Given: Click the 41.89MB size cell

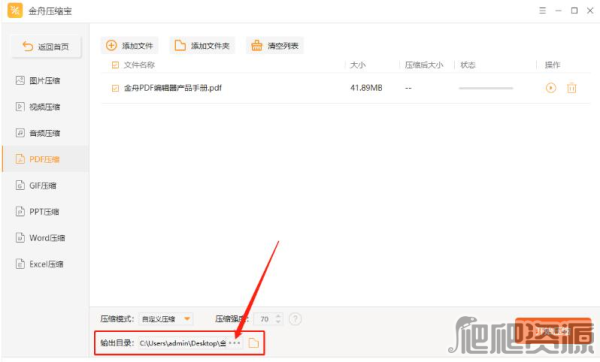Looking at the screenshot, I should point(366,88).
